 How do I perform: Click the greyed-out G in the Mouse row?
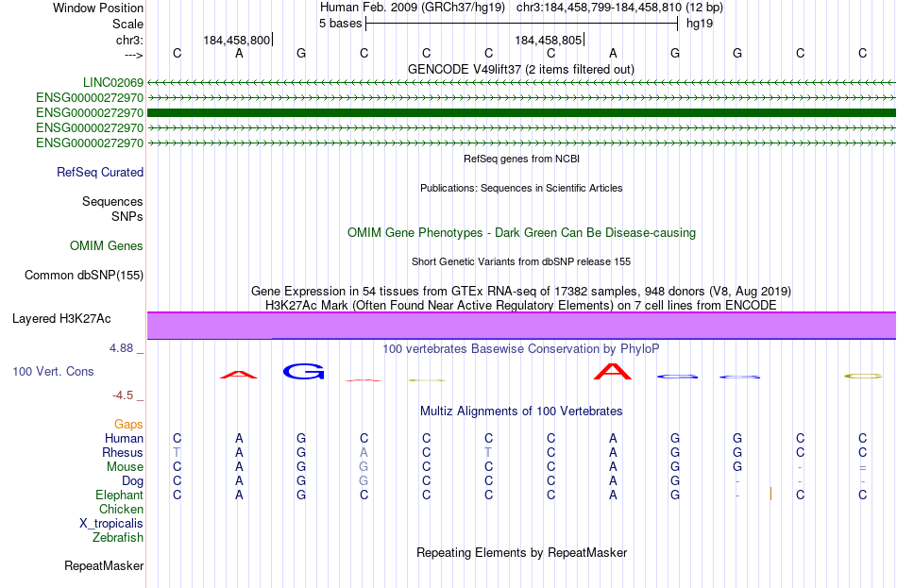[364, 467]
